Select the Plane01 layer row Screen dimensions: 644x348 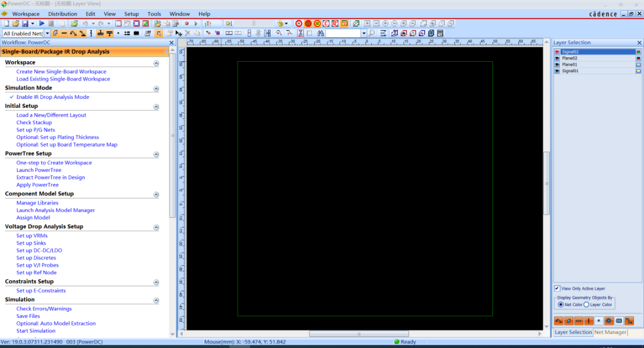pyautogui.click(x=598, y=64)
